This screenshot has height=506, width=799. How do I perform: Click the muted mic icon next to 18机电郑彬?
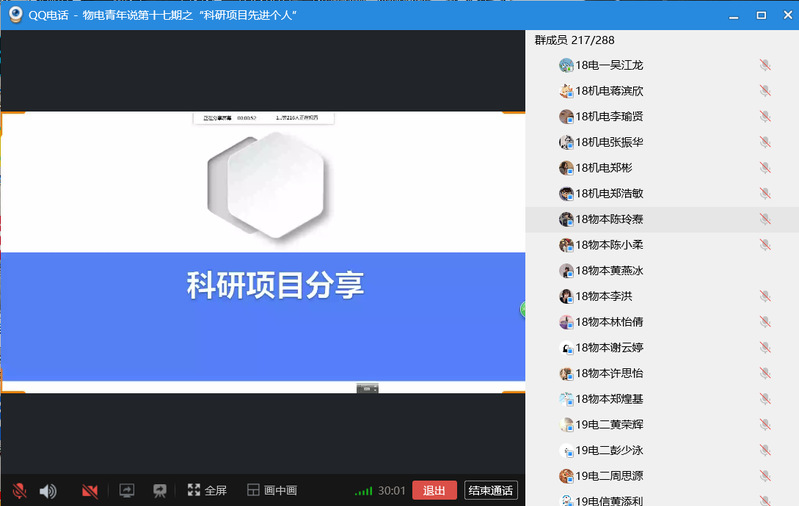point(765,168)
